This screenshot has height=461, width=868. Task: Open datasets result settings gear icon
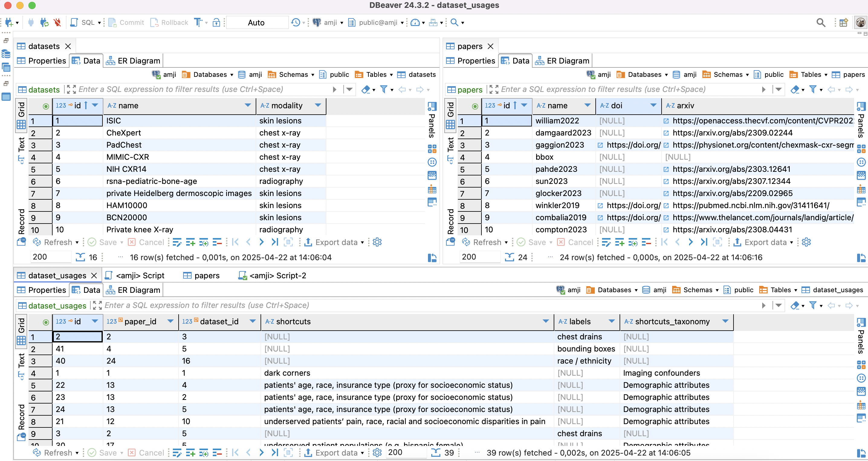[377, 242]
